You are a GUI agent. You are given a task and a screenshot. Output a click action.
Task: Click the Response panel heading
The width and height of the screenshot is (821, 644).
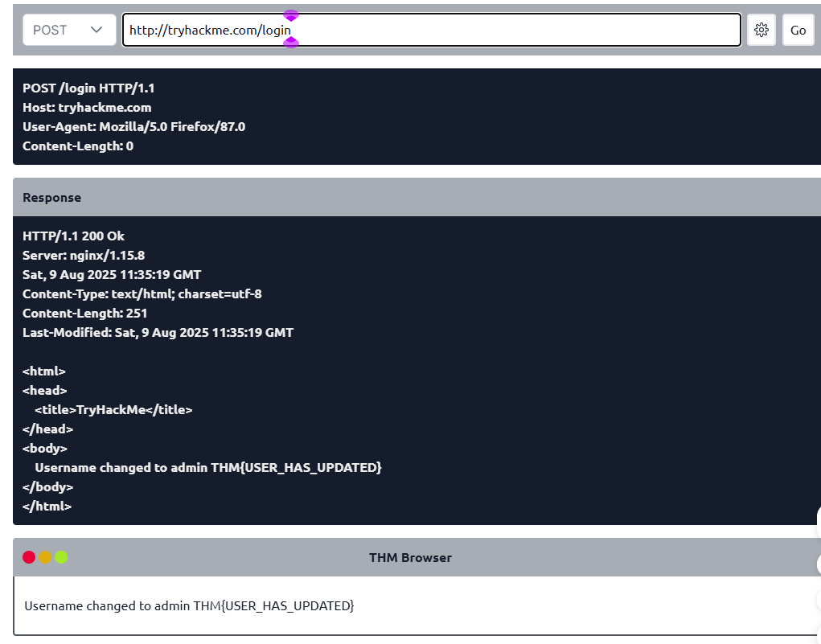(51, 198)
